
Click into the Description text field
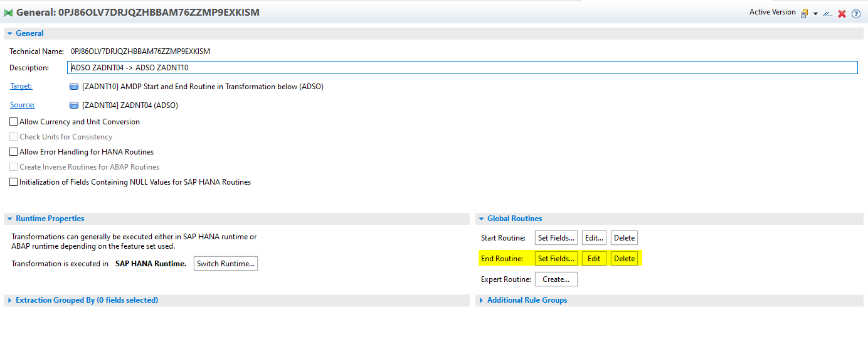coord(462,68)
